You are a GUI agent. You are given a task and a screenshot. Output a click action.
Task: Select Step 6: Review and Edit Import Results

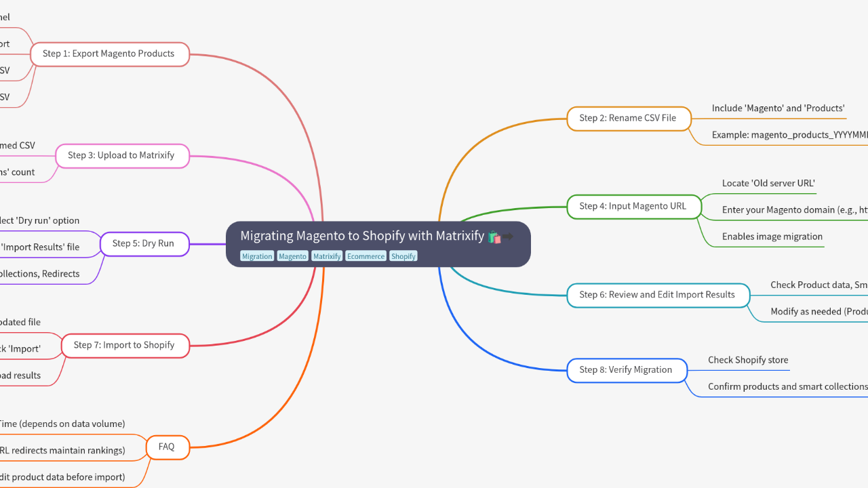[657, 295]
